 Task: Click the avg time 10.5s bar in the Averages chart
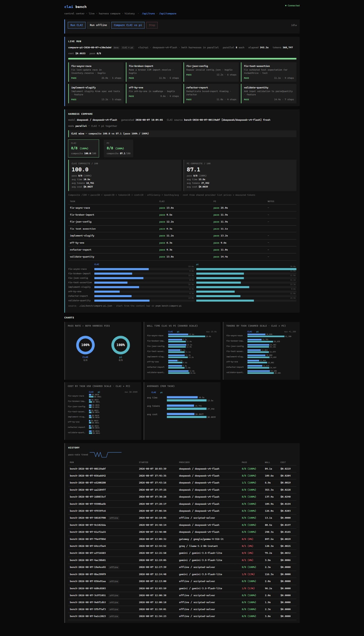[x=182, y=397]
